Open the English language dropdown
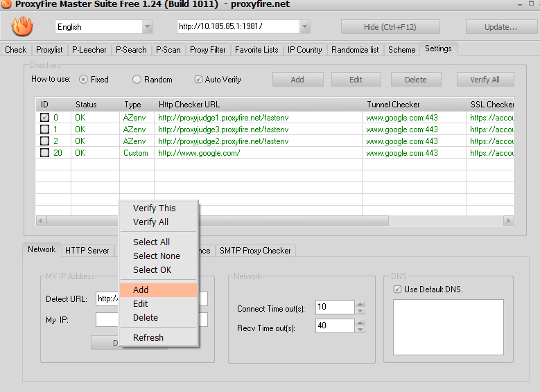The width and height of the screenshot is (540, 392). point(147,26)
